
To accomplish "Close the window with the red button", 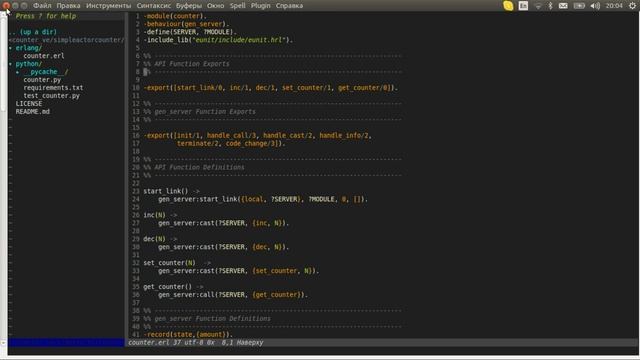I will [6, 5].
